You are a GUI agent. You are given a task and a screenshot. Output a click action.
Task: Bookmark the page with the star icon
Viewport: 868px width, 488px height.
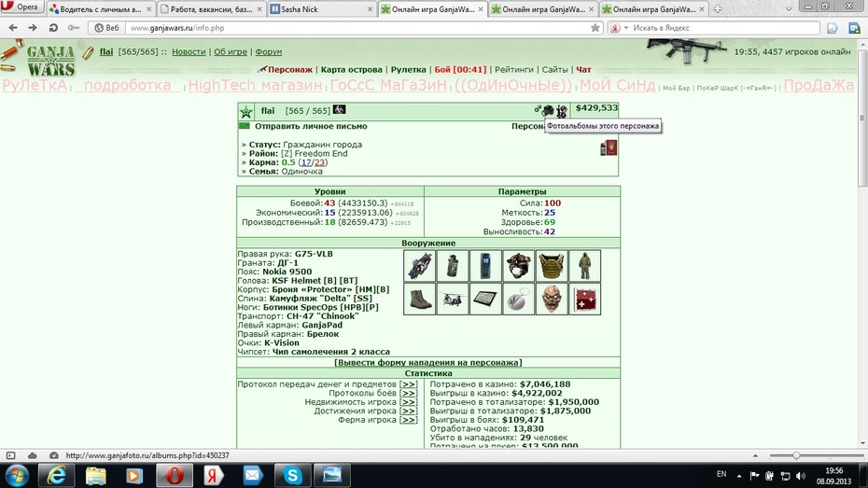pyautogui.click(x=595, y=28)
